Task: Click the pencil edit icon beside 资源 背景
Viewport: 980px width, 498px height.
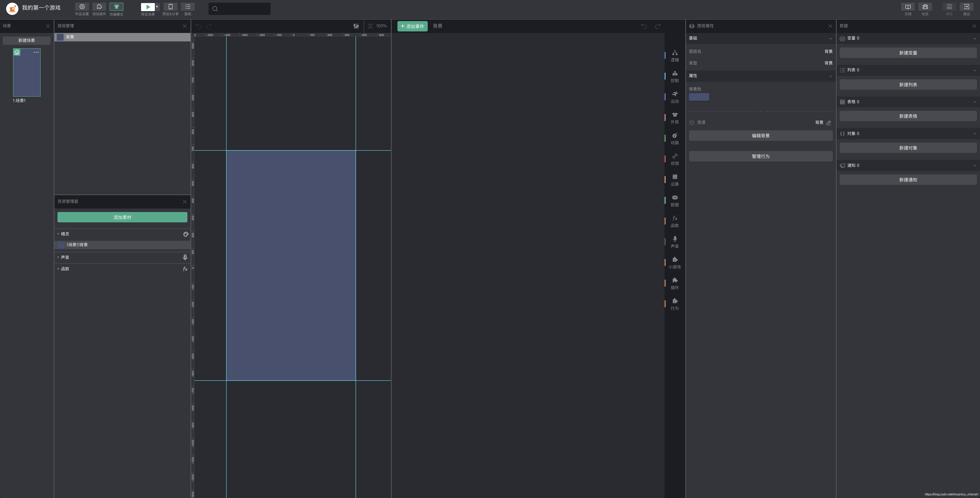Action: tap(829, 122)
